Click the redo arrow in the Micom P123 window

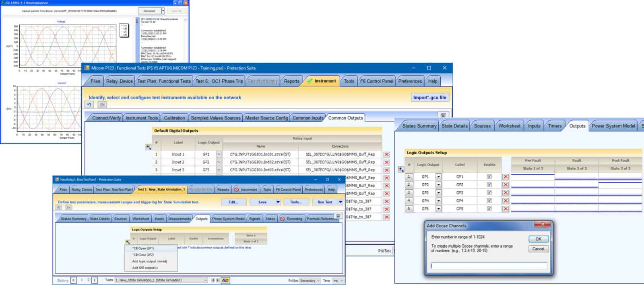pos(102,105)
